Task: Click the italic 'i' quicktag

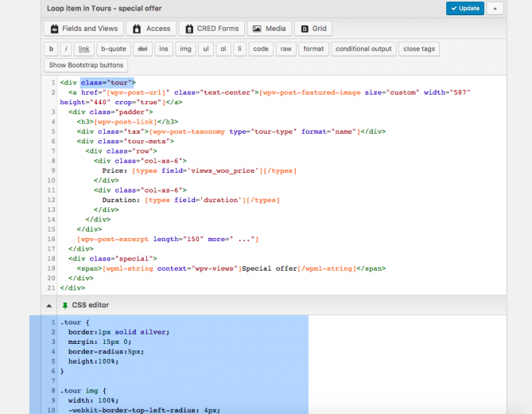Action: click(x=66, y=49)
